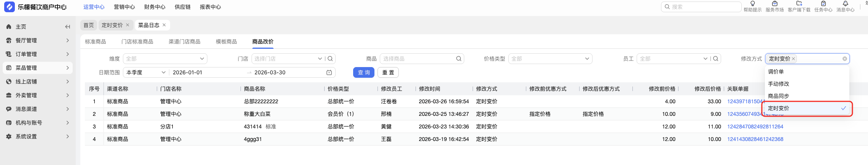Open the 营销中心 top menu
Viewport: 868px width, 165px height.
(124, 7)
